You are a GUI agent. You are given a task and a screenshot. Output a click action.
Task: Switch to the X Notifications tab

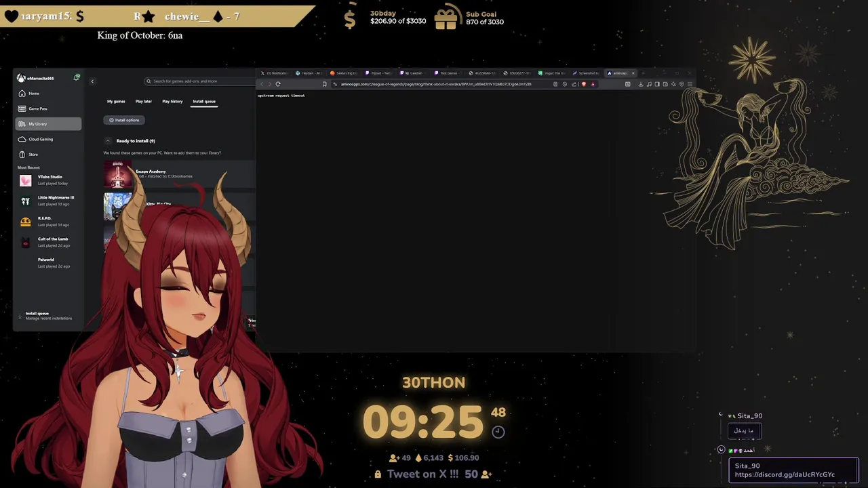tap(275, 73)
